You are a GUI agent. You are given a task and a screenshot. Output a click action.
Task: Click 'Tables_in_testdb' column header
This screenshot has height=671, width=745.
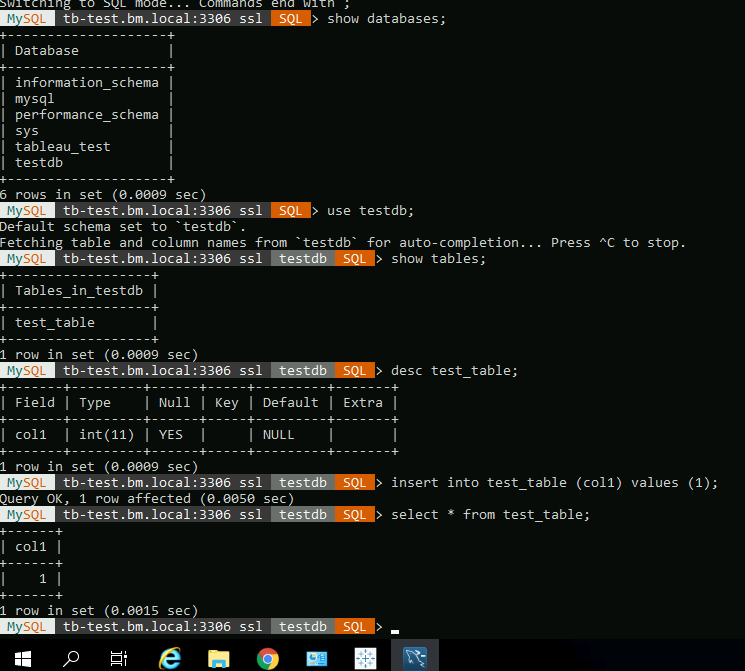point(79,291)
